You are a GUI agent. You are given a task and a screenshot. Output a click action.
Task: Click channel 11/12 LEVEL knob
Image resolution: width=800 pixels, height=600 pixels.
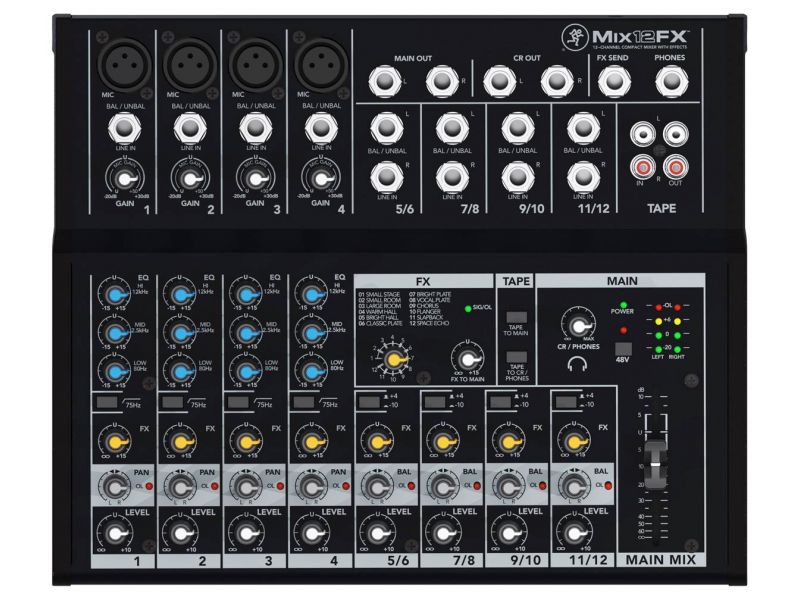[574, 534]
